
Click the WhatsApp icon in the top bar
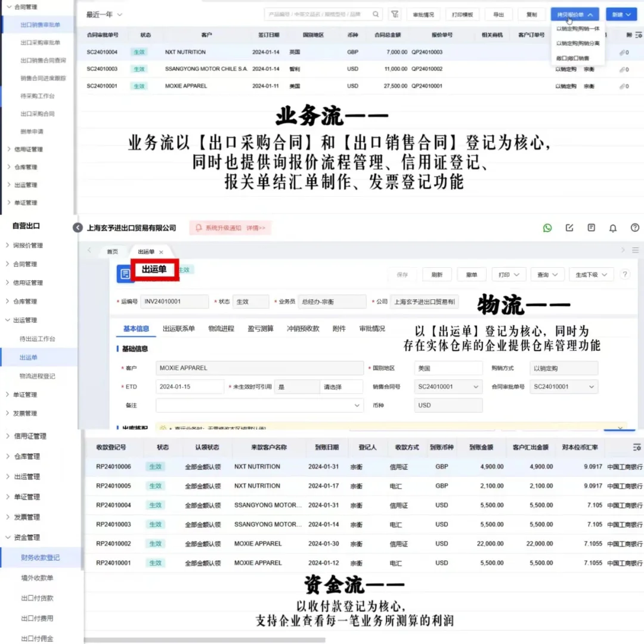tap(547, 227)
